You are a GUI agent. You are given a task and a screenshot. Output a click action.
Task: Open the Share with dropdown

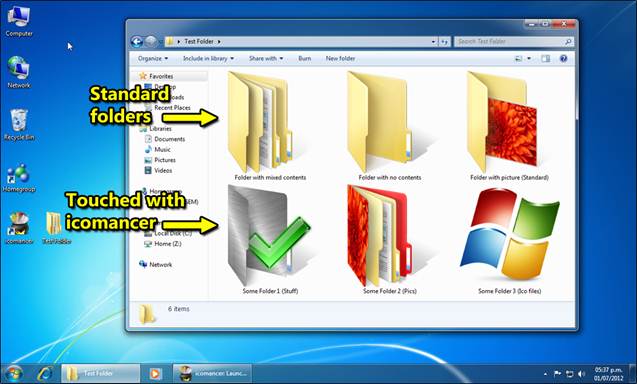[x=266, y=59]
